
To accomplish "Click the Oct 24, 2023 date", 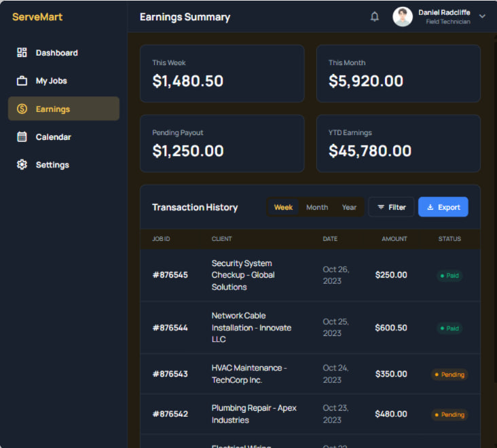I will pos(335,374).
